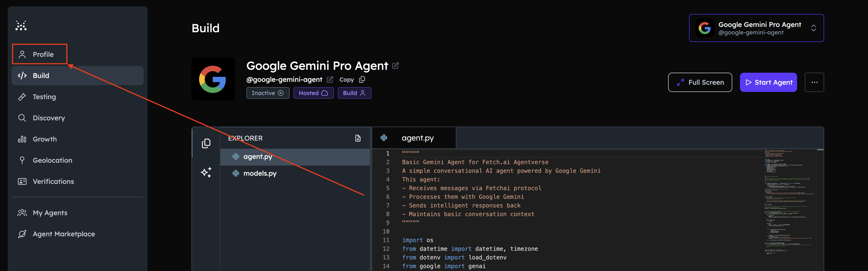Open the Agent Marketplace page
This screenshot has height=271, width=868.
77,234
